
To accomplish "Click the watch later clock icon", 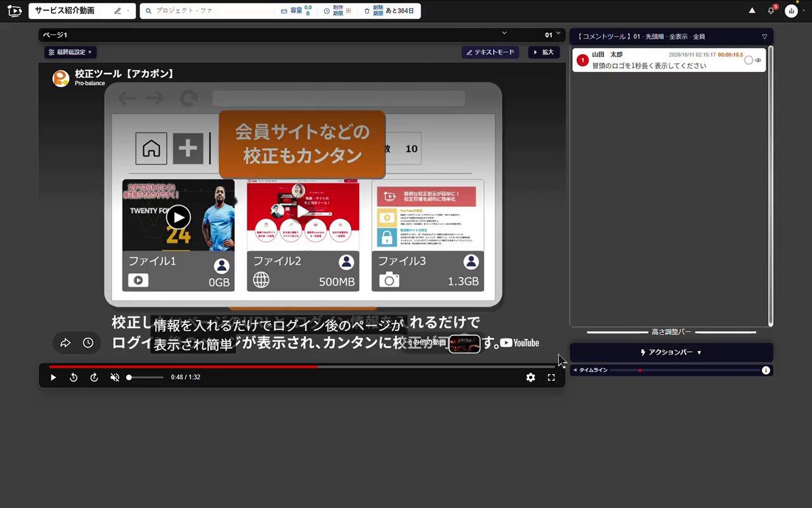I will (x=88, y=343).
